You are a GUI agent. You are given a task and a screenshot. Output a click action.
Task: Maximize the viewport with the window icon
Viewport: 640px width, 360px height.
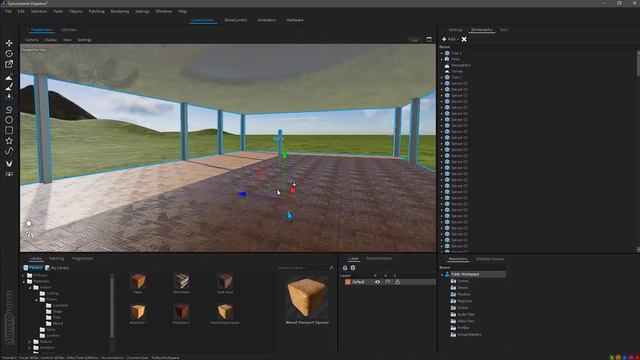pyautogui.click(x=429, y=40)
